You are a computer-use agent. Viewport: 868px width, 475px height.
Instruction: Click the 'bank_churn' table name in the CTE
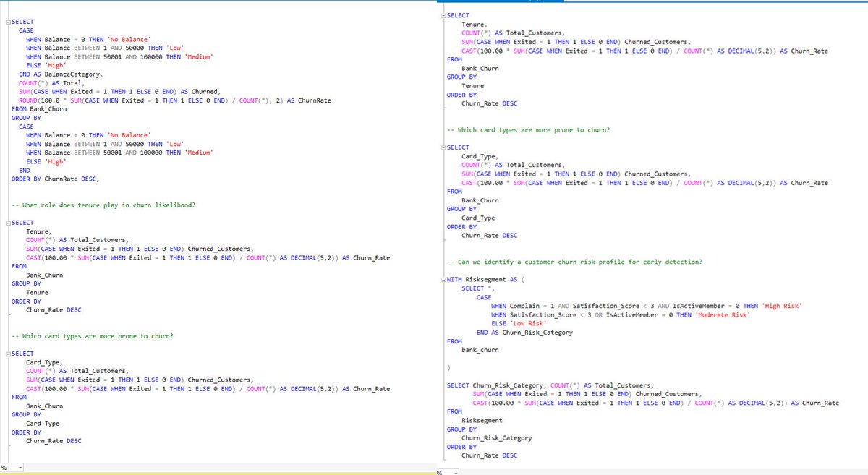(480, 350)
